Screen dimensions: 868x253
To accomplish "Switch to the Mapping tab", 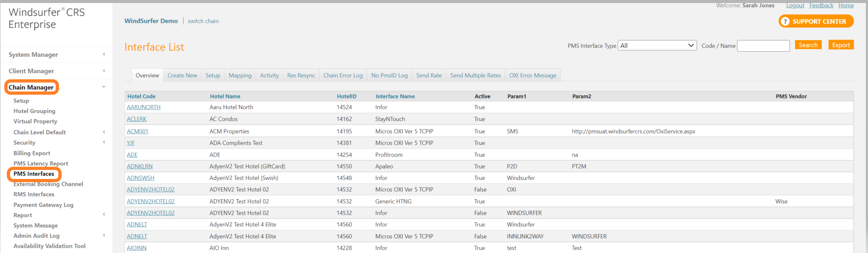I will coord(240,75).
